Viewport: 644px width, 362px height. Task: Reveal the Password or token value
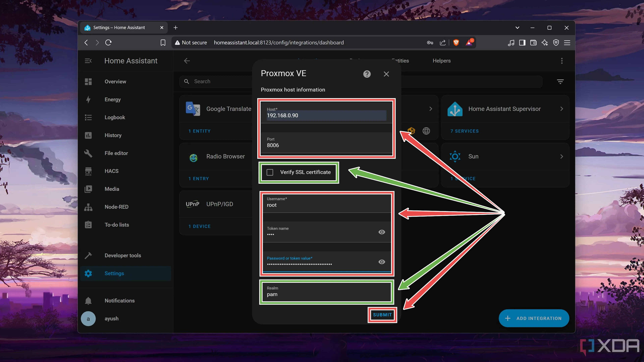click(382, 262)
